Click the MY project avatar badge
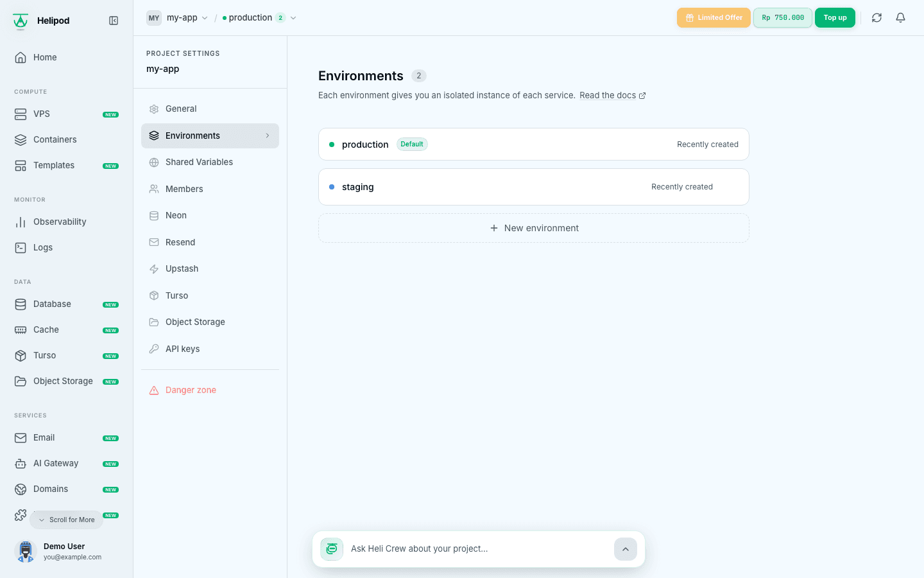Screen dimensions: 924x578 [154, 18]
